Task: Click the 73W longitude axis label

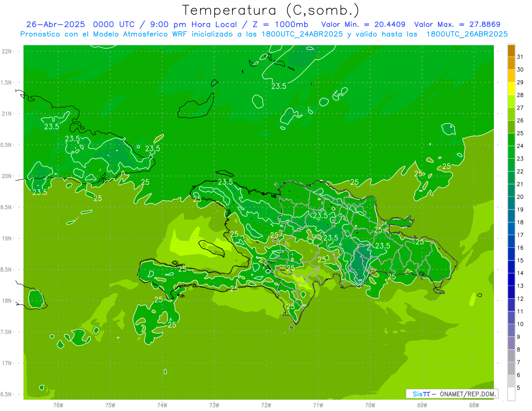Action: 214,405
